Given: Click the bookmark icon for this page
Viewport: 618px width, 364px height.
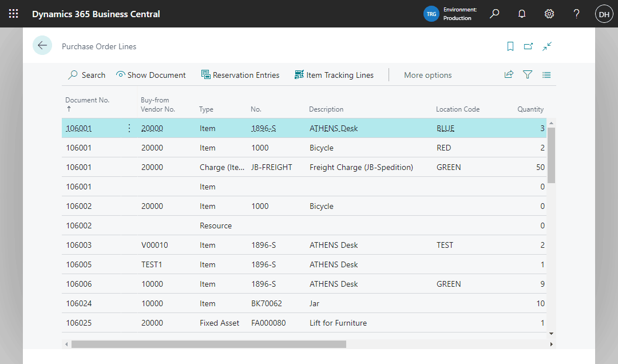Looking at the screenshot, I should [510, 46].
